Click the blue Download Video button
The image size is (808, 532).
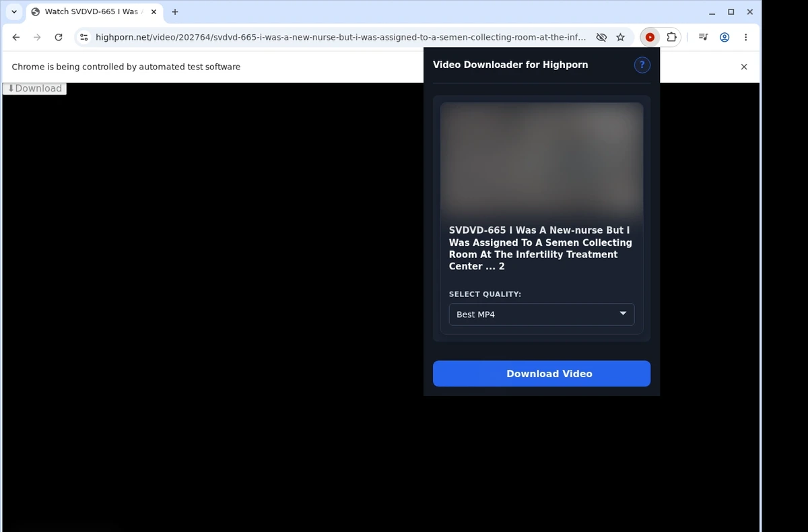pos(541,374)
